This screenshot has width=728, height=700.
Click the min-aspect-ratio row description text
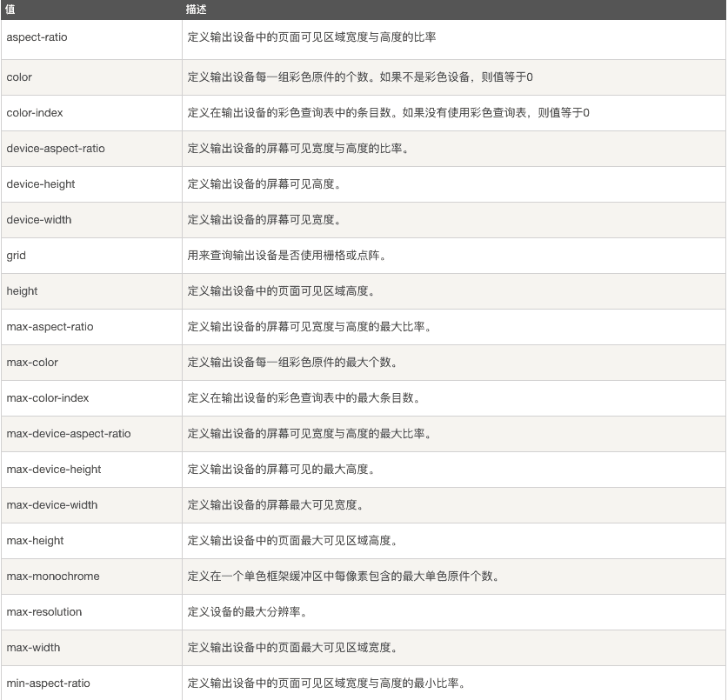[327, 683]
